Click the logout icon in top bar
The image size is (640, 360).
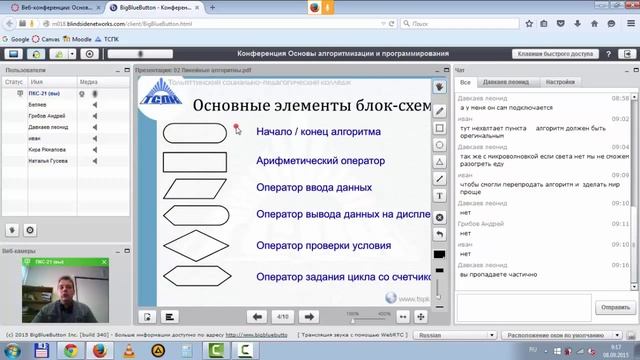(x=627, y=54)
